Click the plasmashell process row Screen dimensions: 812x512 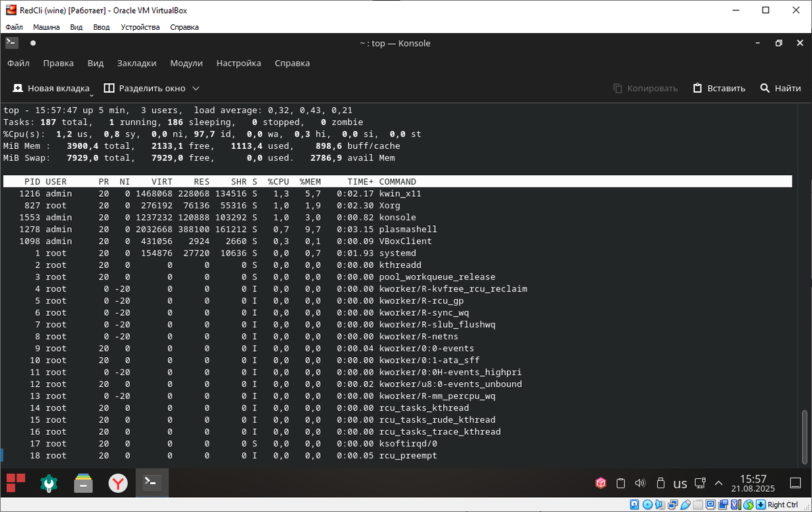tap(397, 229)
